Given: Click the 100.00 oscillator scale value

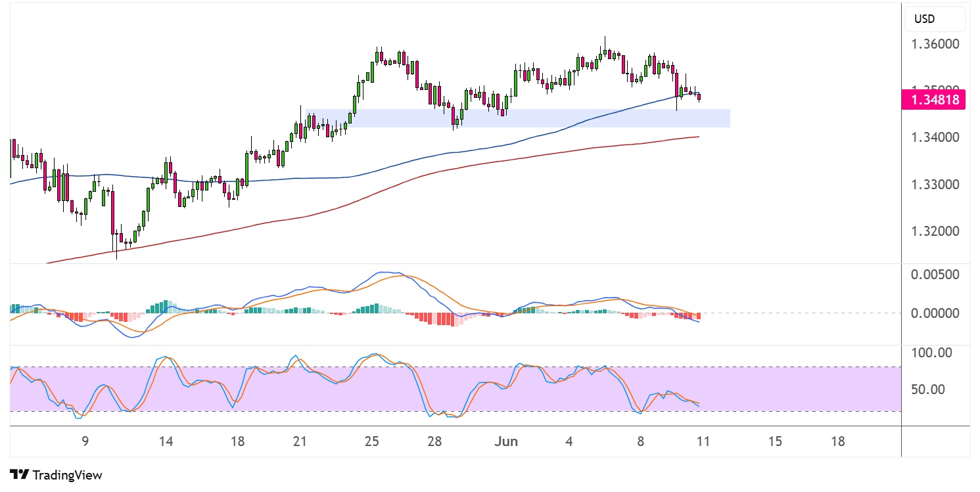Looking at the screenshot, I should click(932, 353).
